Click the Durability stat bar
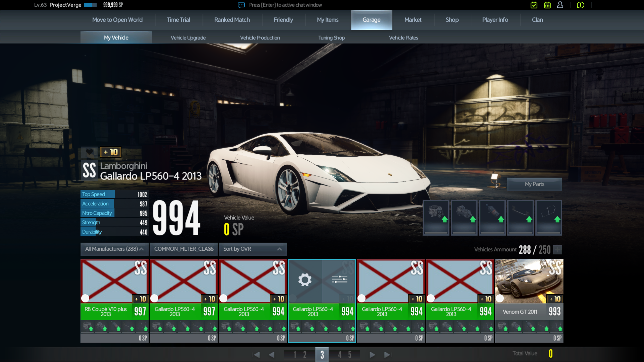 coord(115,232)
